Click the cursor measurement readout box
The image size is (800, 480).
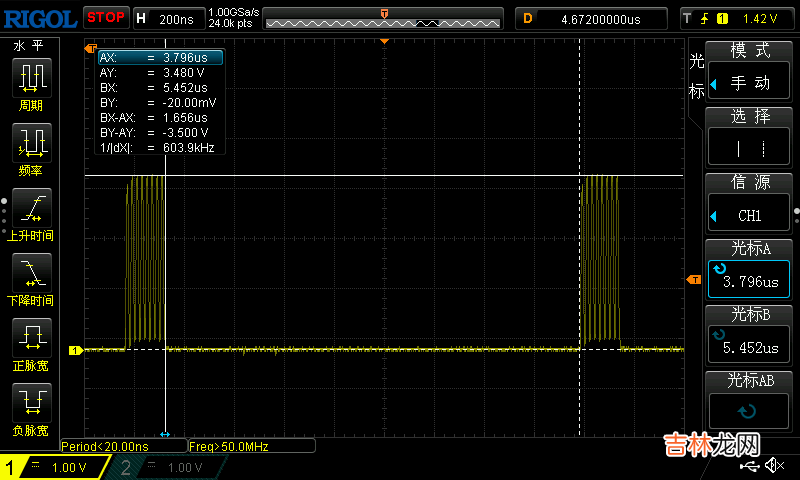[x=160, y=102]
